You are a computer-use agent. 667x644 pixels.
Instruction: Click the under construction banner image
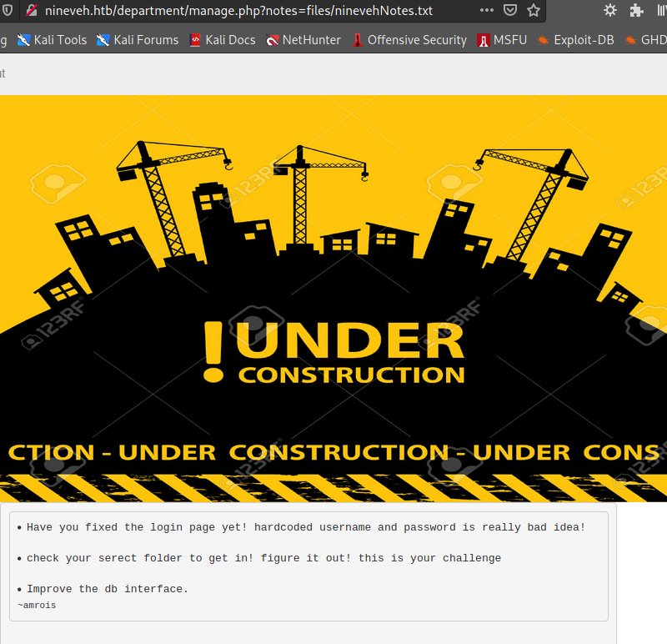pos(333,299)
